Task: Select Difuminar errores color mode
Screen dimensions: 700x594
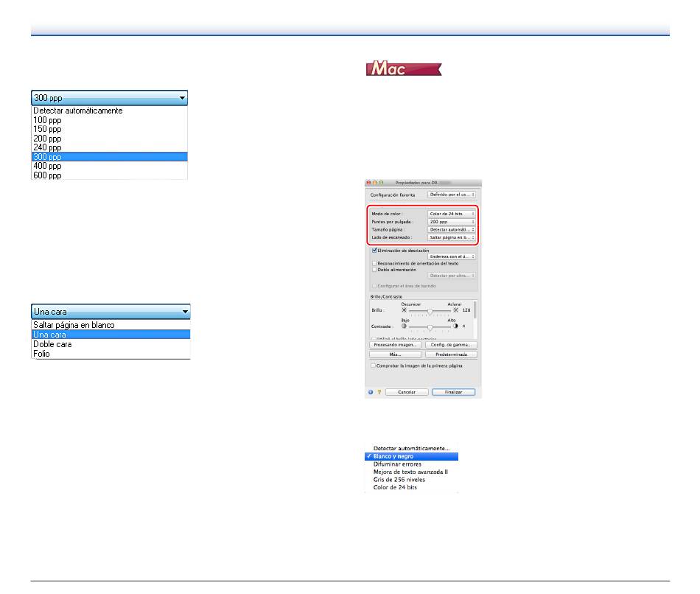Action: [412, 464]
